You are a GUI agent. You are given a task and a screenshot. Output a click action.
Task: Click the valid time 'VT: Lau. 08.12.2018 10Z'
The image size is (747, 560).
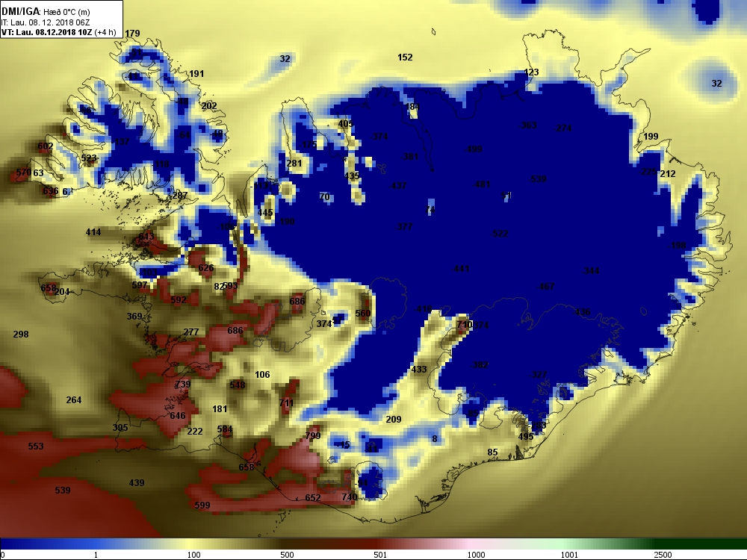click(x=47, y=32)
